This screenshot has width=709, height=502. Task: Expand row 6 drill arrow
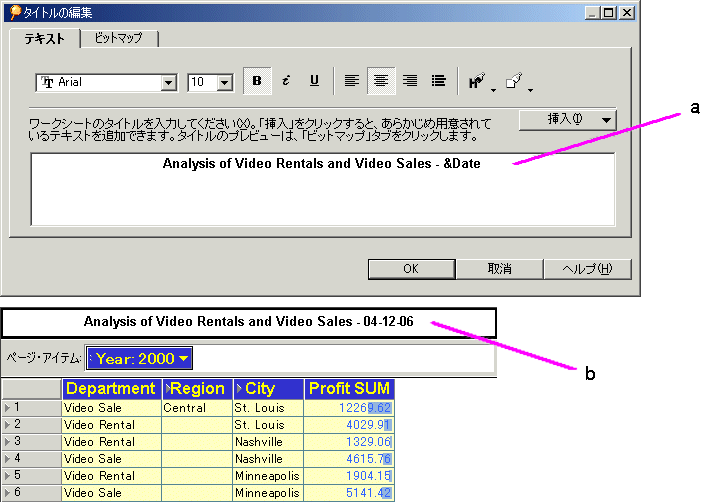[x=7, y=493]
